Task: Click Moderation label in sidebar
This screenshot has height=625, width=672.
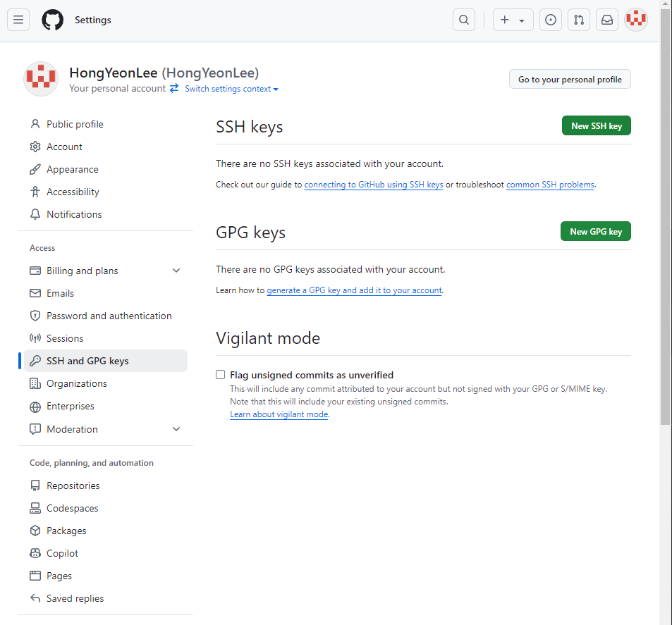Action: (x=72, y=429)
